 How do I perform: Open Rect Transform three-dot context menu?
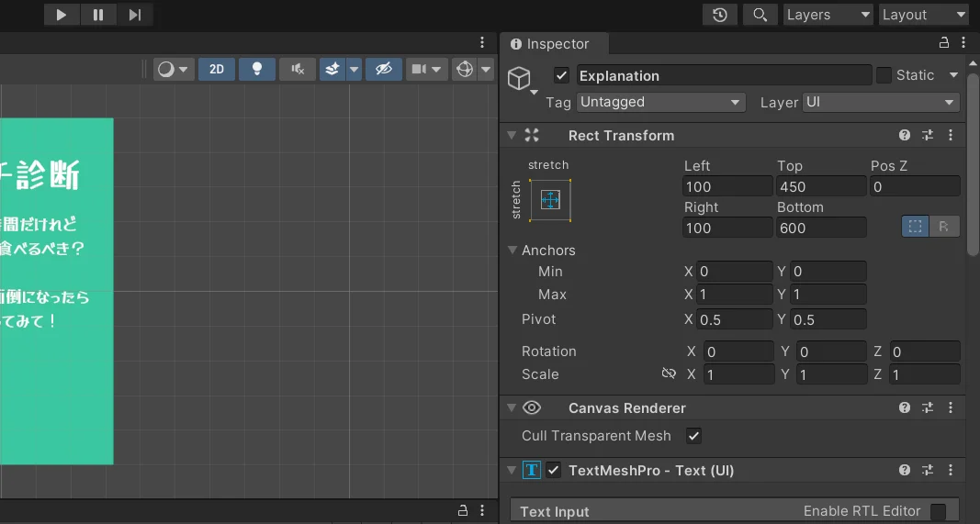pyautogui.click(x=951, y=135)
